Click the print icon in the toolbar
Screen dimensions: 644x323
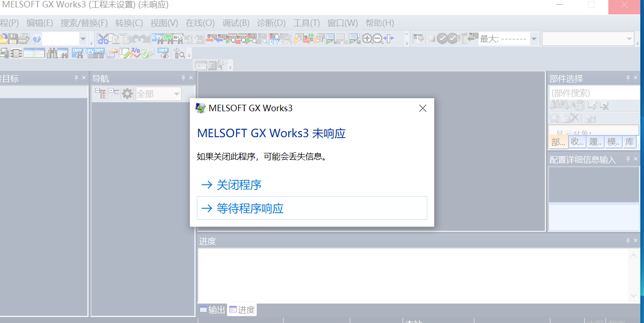pos(24,39)
